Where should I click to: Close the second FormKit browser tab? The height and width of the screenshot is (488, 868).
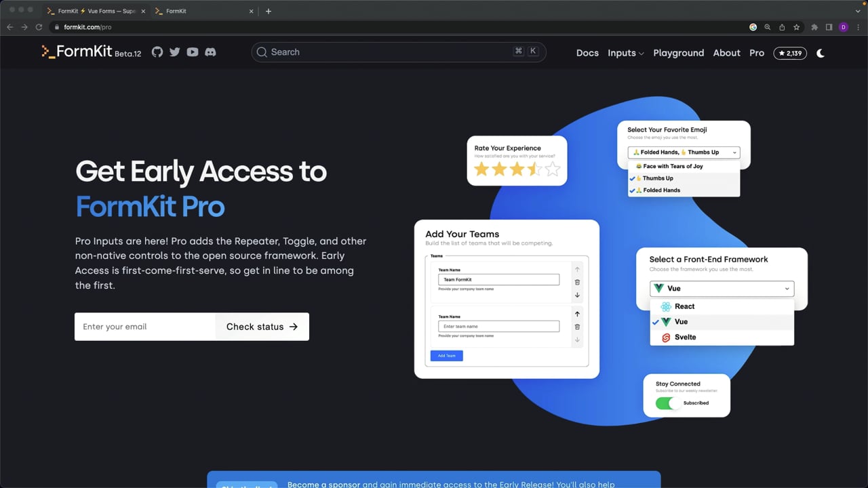click(252, 11)
